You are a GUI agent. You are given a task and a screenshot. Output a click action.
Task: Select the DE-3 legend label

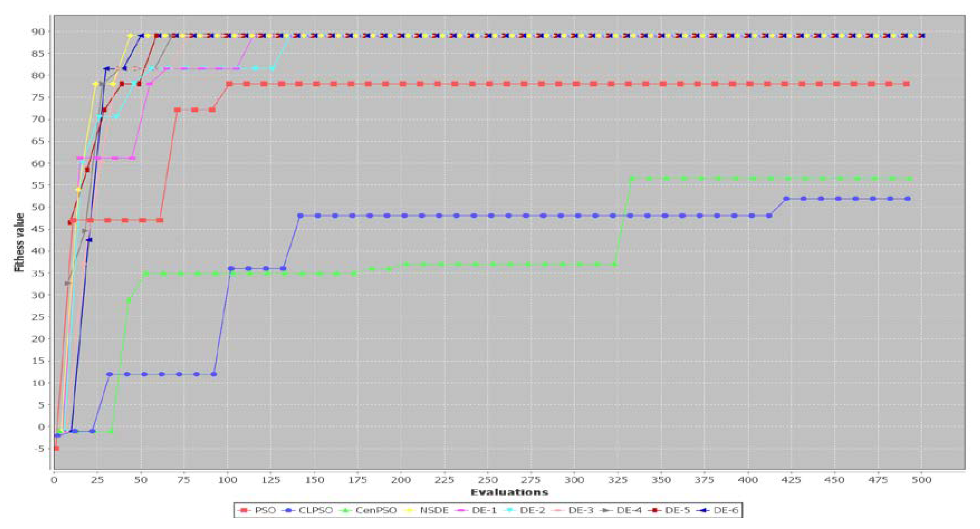point(581,510)
